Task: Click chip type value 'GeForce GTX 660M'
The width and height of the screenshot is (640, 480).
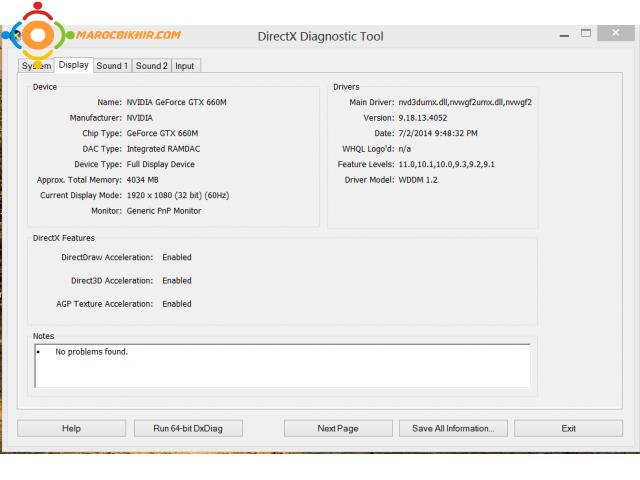Action: 162,133
